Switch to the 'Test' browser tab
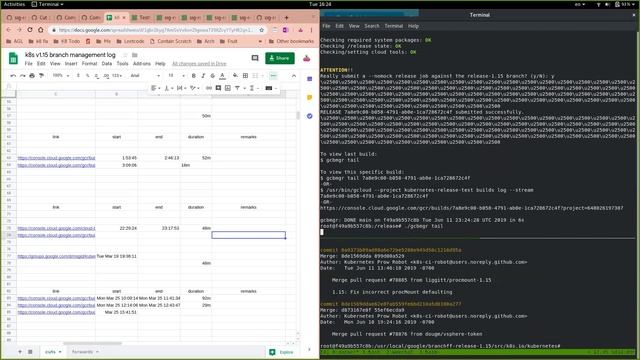The width and height of the screenshot is (640, 360). coord(141,18)
